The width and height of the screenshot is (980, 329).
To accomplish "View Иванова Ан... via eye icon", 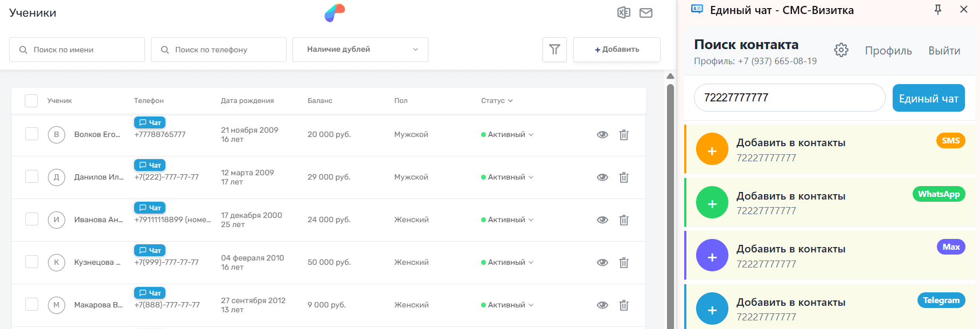I will pos(603,220).
